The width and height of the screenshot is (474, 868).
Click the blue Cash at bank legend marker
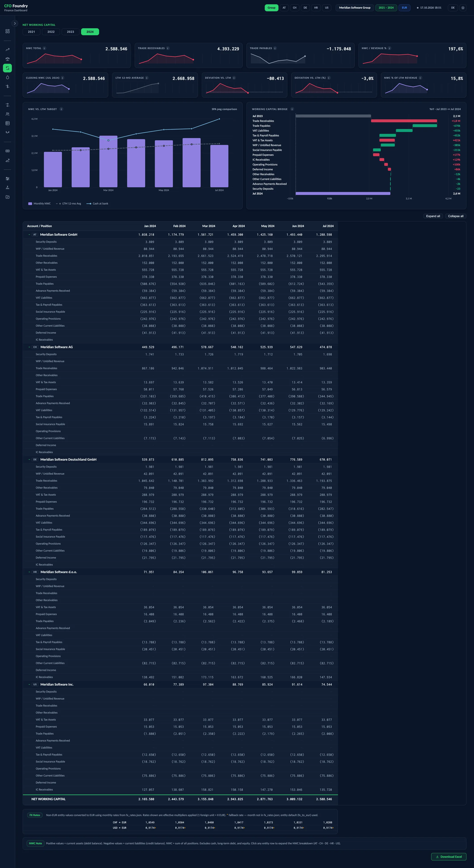tap(89, 204)
